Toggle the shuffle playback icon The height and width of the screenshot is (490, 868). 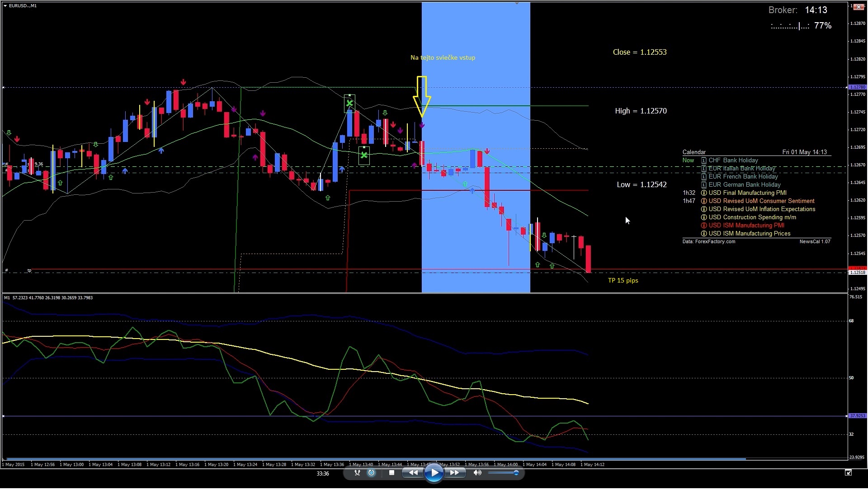tap(357, 473)
